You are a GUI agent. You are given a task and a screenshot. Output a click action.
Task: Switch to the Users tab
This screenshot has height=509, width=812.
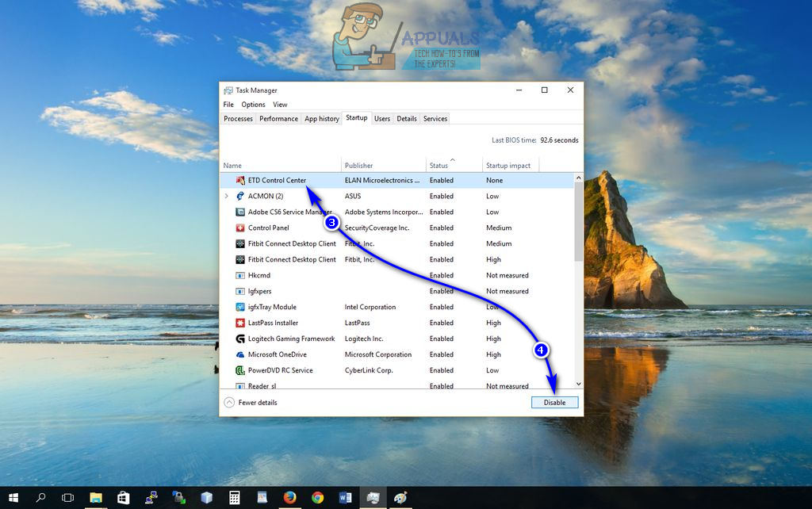[382, 119]
